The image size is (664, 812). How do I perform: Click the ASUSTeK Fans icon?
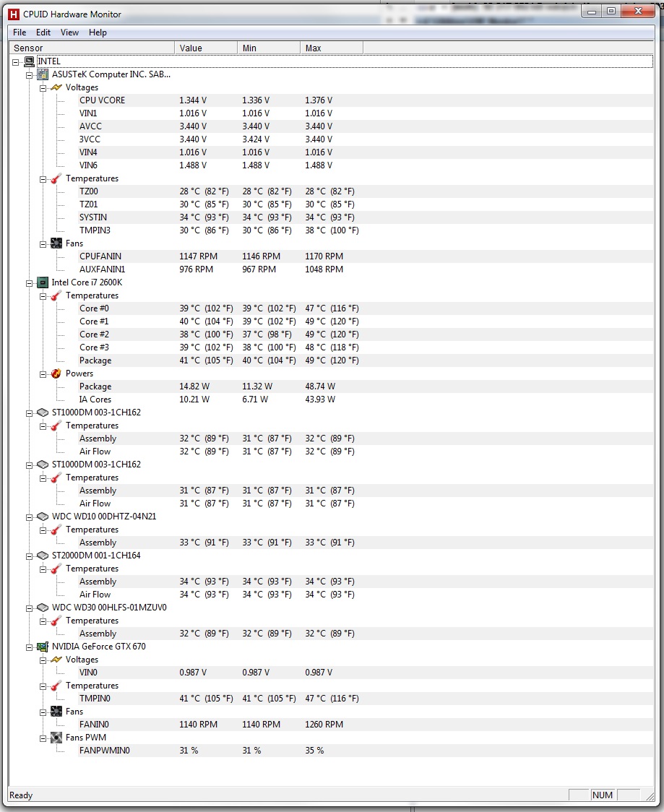pyautogui.click(x=56, y=243)
